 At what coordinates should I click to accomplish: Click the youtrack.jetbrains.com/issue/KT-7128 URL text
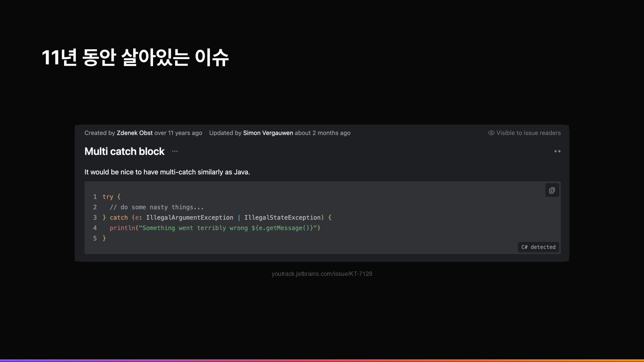tap(322, 274)
